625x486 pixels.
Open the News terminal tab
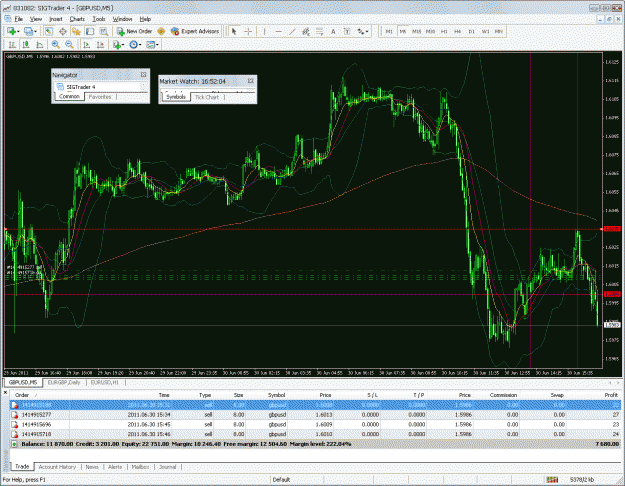tap(92, 467)
